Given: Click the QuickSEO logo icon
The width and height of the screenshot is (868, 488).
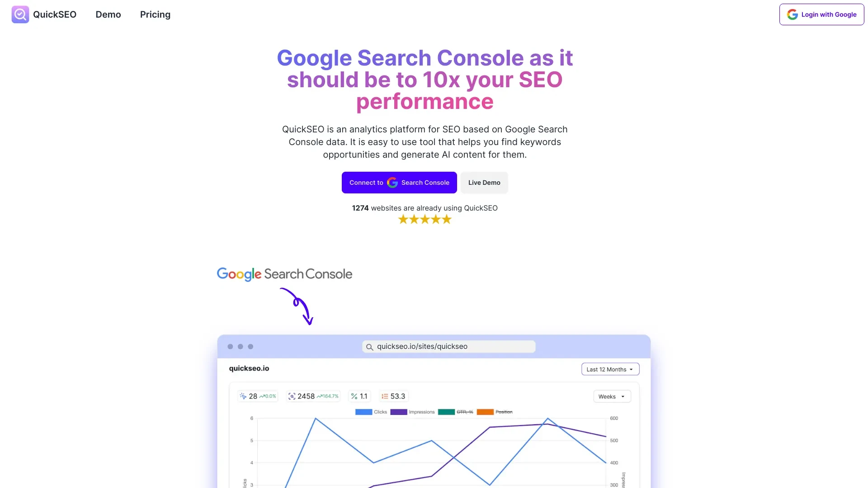Looking at the screenshot, I should [x=20, y=14].
